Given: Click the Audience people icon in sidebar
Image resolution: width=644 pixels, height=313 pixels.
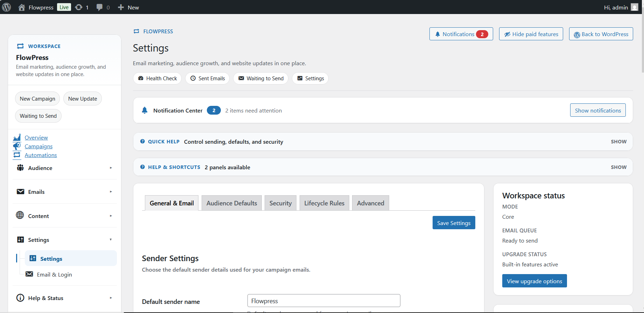Looking at the screenshot, I should coord(20,168).
